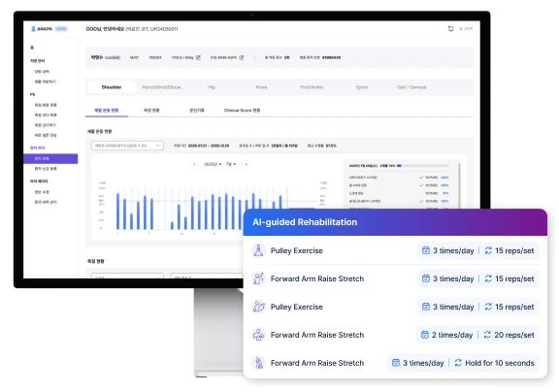Open the 2025 year dropdown above the chart

point(213,164)
